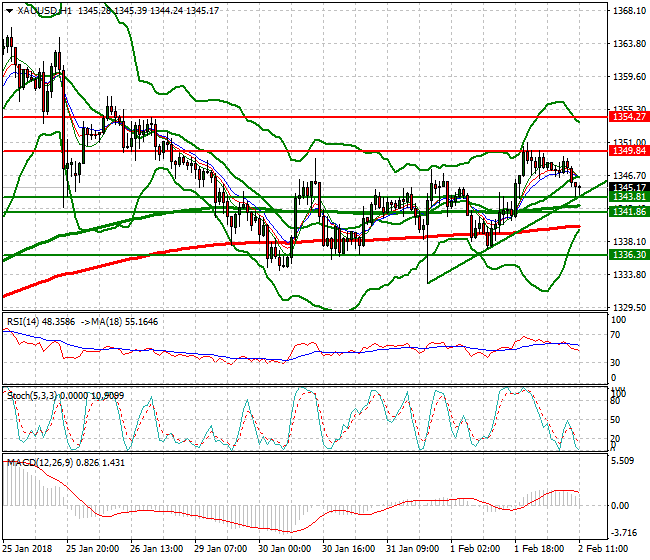Click the triangle arrow beside XAUUSD,H1

[x=9, y=11]
